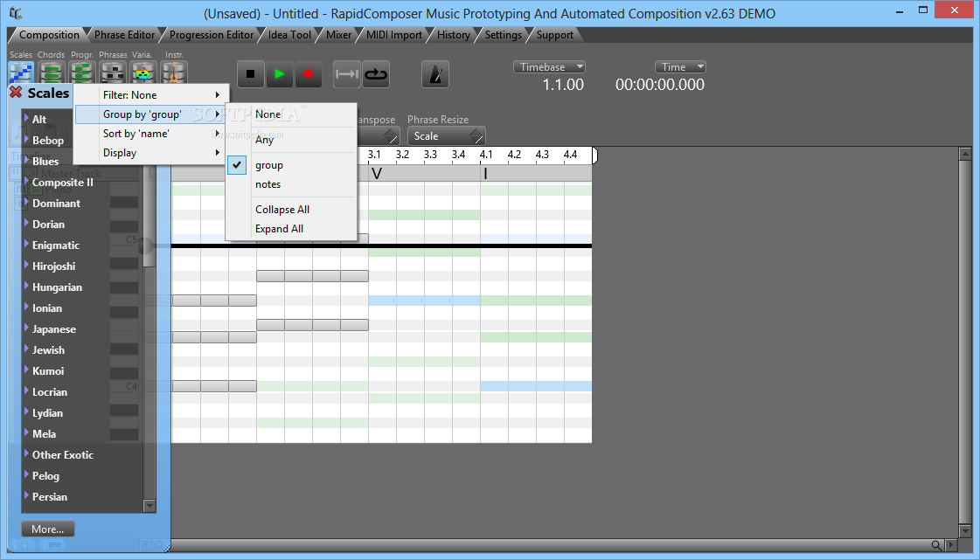Expand the Blues scale group
The width and height of the screenshot is (980, 560).
click(x=26, y=160)
